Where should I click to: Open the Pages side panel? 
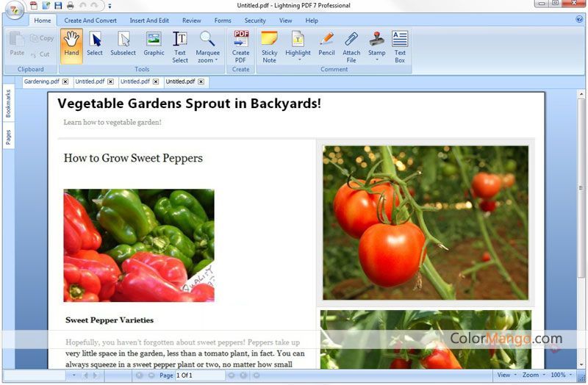pos(8,137)
